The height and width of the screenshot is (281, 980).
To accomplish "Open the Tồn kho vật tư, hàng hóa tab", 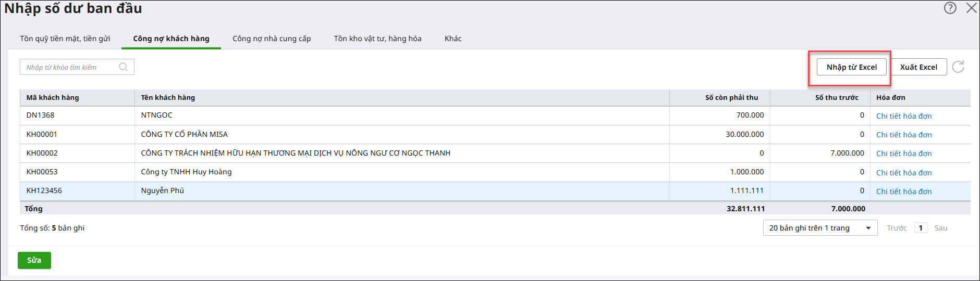I will [x=377, y=39].
